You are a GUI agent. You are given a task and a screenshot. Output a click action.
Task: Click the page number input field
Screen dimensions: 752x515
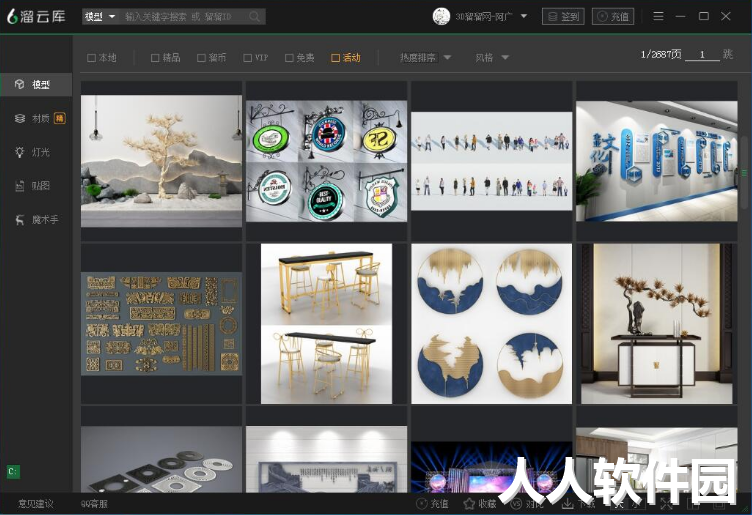[702, 54]
